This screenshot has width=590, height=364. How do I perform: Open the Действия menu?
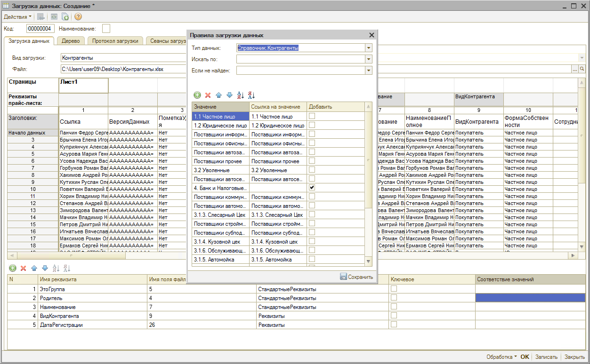pos(17,17)
